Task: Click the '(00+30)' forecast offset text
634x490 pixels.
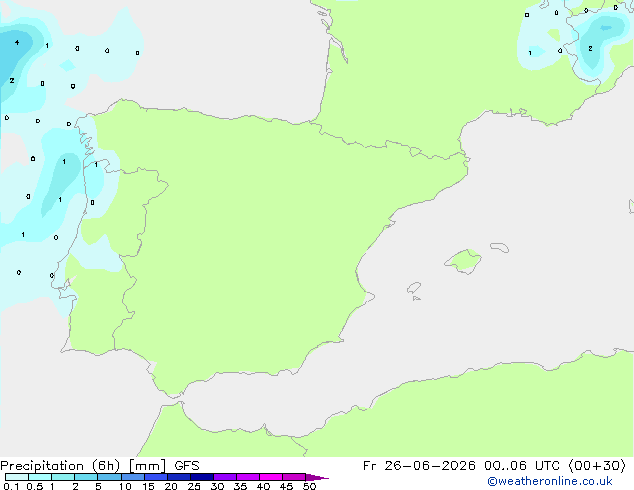Action: point(597,466)
